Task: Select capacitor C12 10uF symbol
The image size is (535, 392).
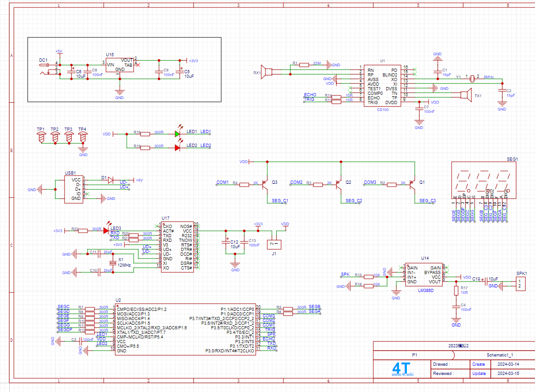Action: [x=226, y=242]
